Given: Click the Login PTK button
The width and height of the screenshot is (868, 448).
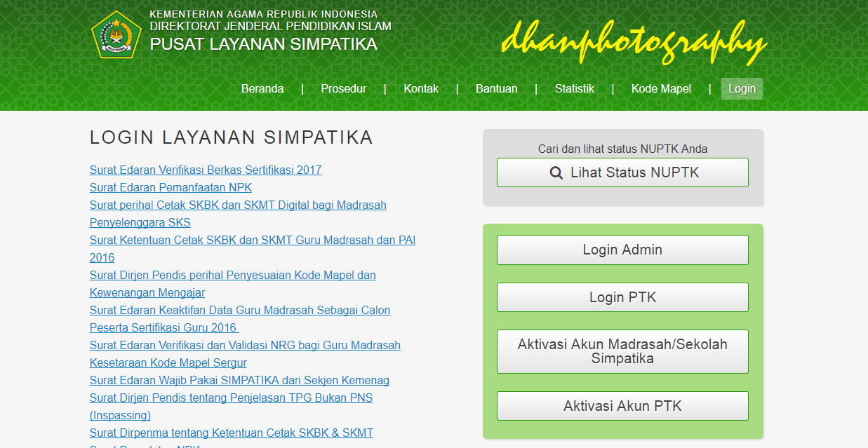Looking at the screenshot, I should 622,297.
